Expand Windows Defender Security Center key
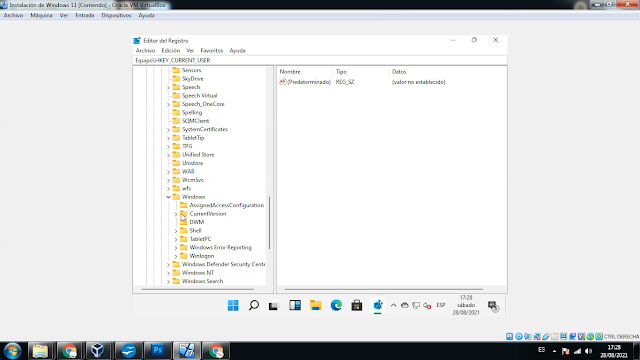This screenshot has height=360, width=640. pyautogui.click(x=168, y=264)
